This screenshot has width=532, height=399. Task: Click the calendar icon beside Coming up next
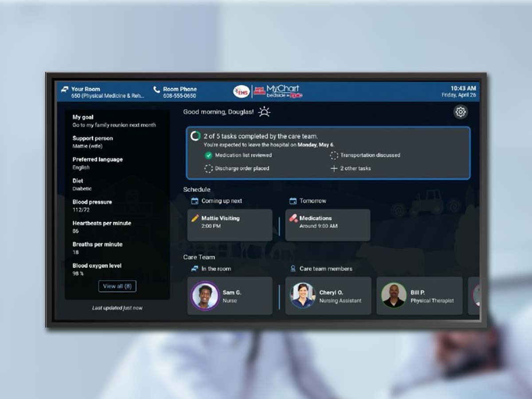[x=194, y=201]
